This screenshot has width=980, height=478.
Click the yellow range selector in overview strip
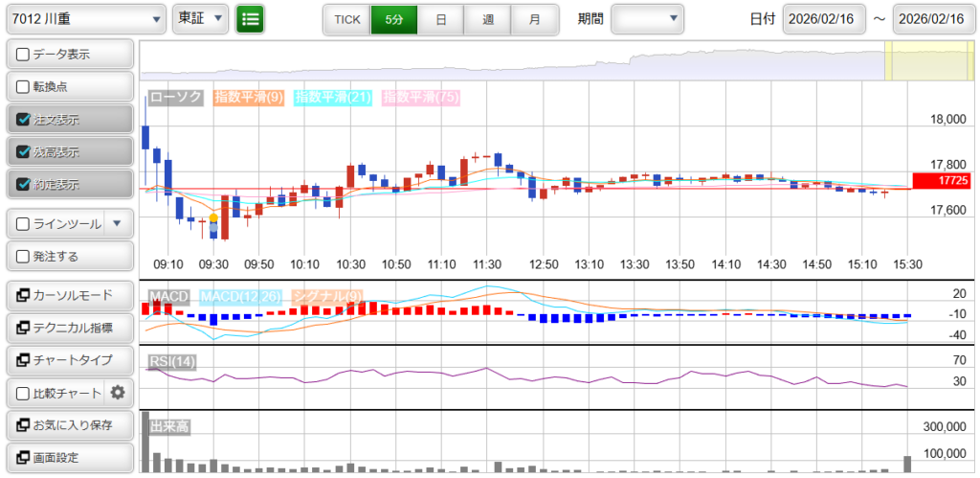coord(904,61)
